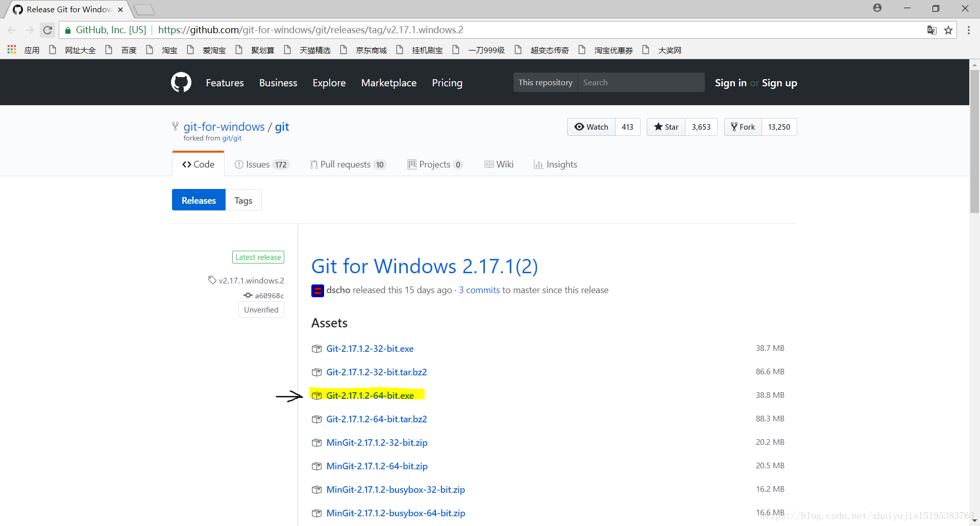The image size is (980, 526).
Task: Click the browser back arrow
Action: [x=12, y=30]
